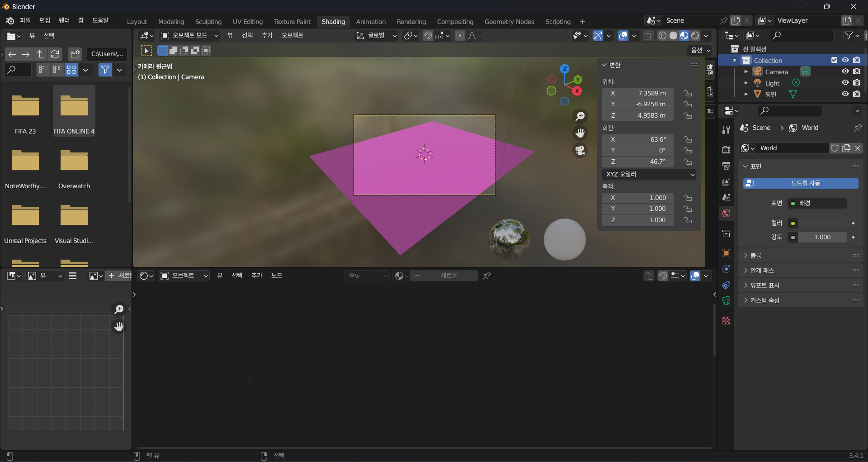Select thumbnail display mode in file browser
This screenshot has height=462, width=868.
pos(71,70)
